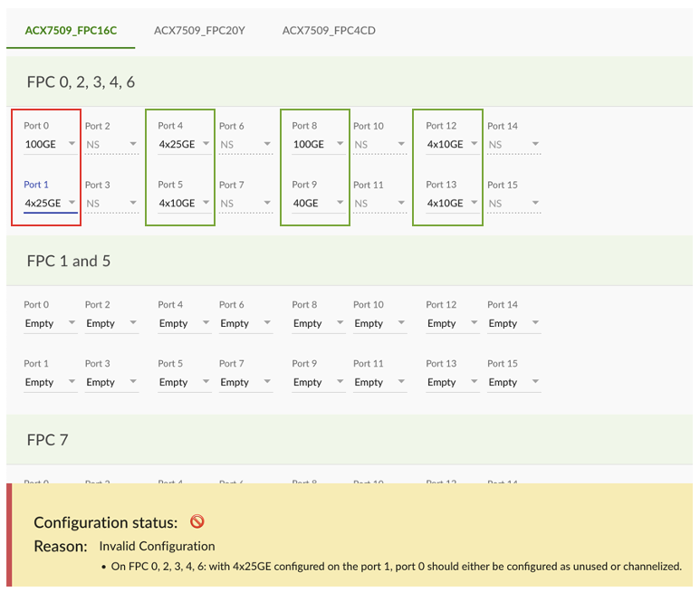Open Port 13 4x10GE dropdown in FPC 0, 2, 3, 4, 6
Viewport: 700px width, 592px height.
coord(453,203)
